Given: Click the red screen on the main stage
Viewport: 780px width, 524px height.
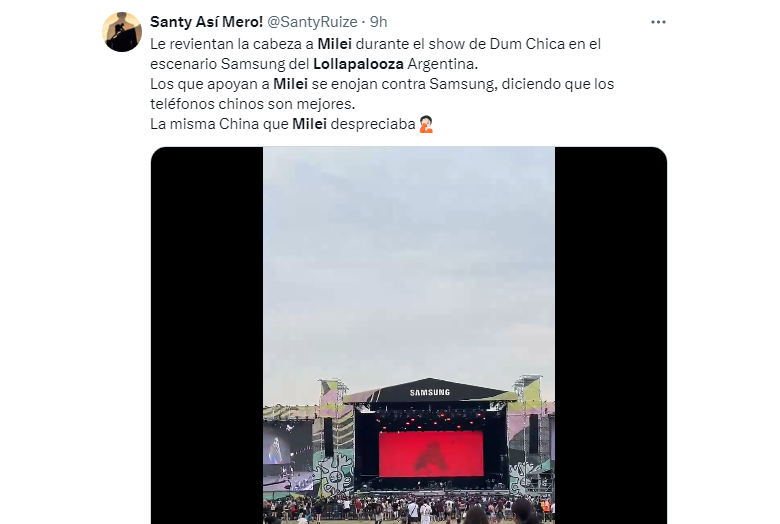Looking at the screenshot, I should [431, 454].
